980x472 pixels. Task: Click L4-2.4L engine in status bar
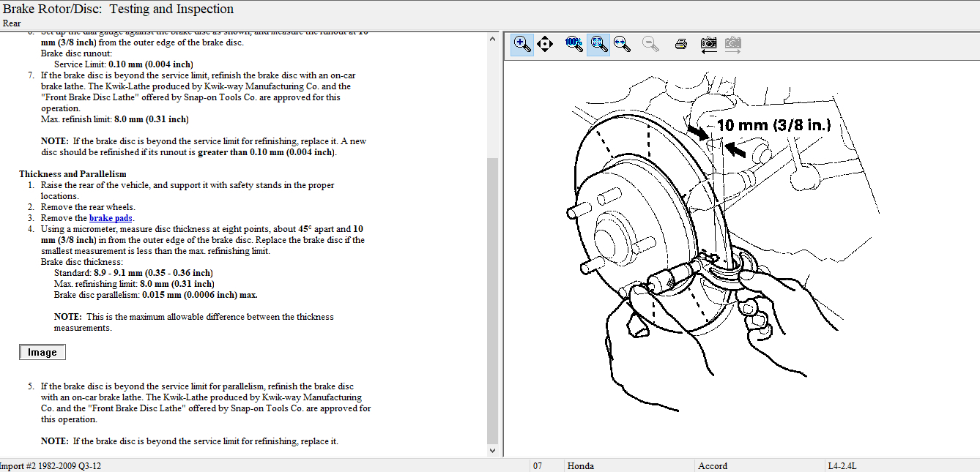coord(843,466)
